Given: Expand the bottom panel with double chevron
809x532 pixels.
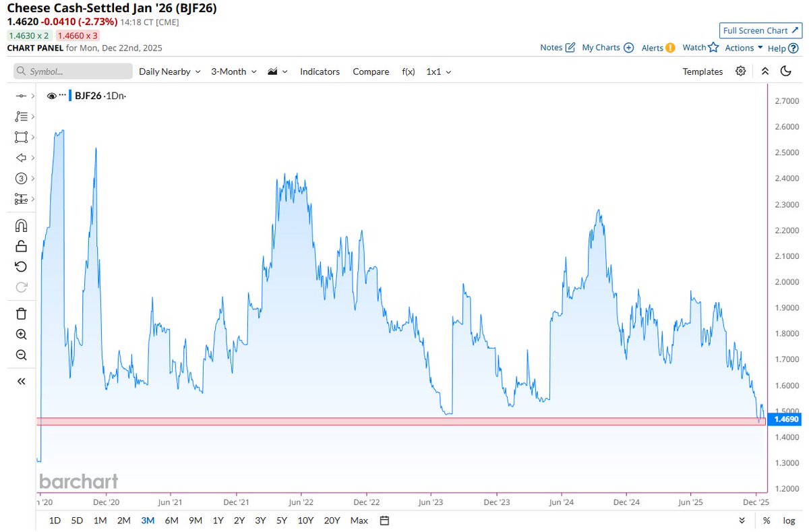Looking at the screenshot, I should (742, 521).
